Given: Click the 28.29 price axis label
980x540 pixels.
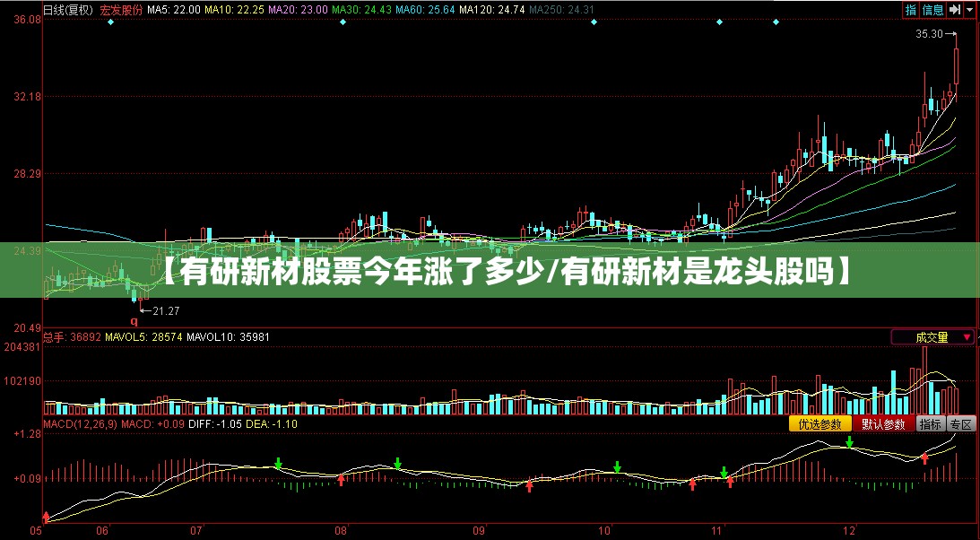Looking at the screenshot, I should coord(27,174).
